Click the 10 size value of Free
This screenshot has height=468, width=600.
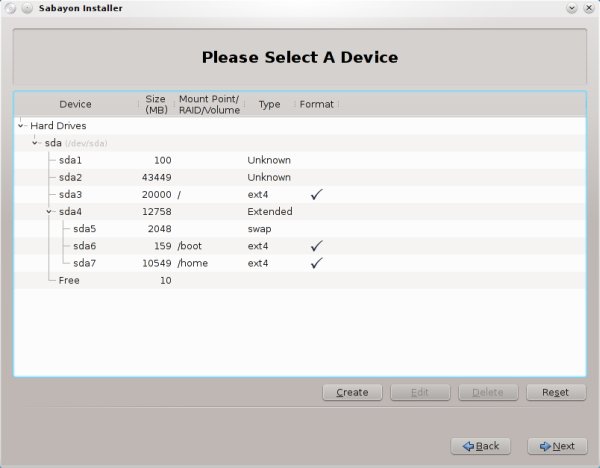point(166,280)
